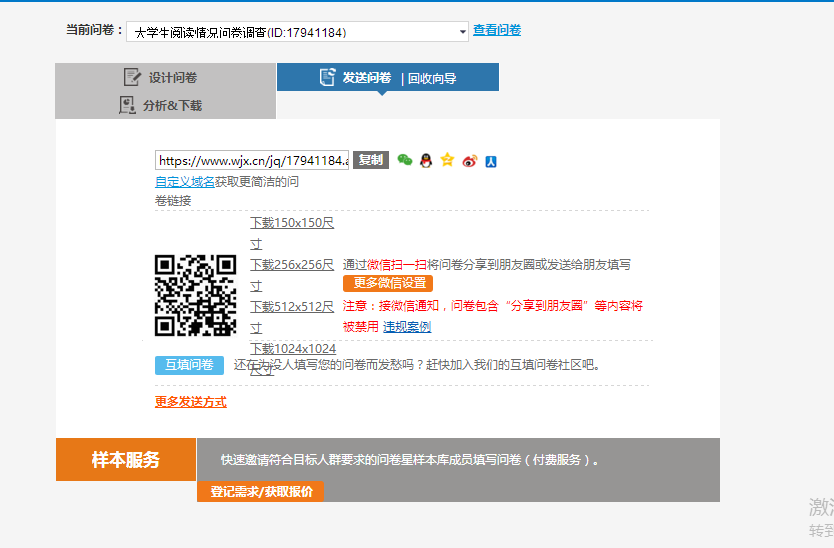The height and width of the screenshot is (548, 834).
Task: Click the red 微信扫一扫 text
Action: (x=397, y=264)
